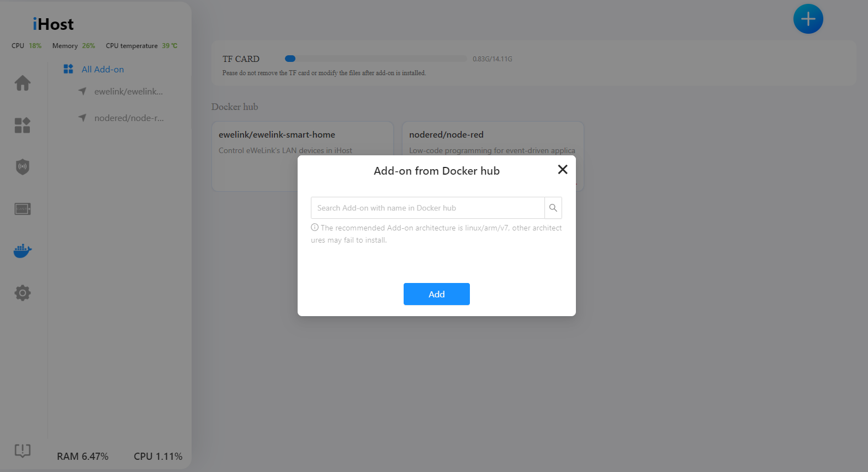Click the Add-on from Docker hub title
The height and width of the screenshot is (472, 868).
[437, 171]
